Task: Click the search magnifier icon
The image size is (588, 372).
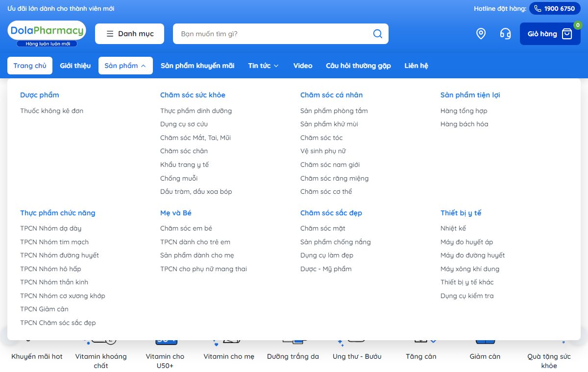Action: [377, 34]
